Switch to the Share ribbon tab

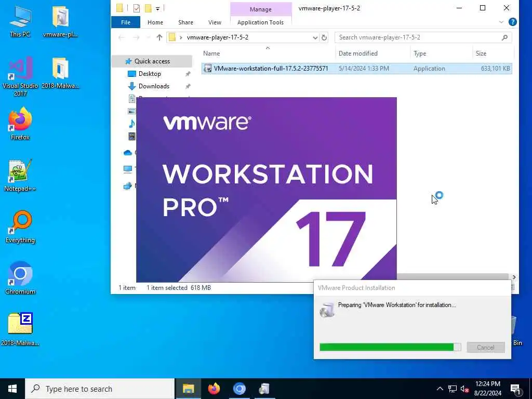click(x=185, y=22)
